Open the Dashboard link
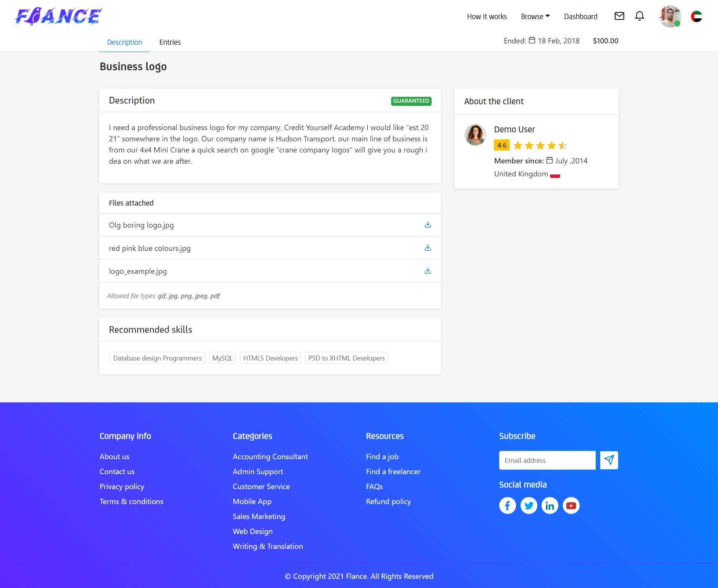This screenshot has height=588, width=718. [x=580, y=16]
